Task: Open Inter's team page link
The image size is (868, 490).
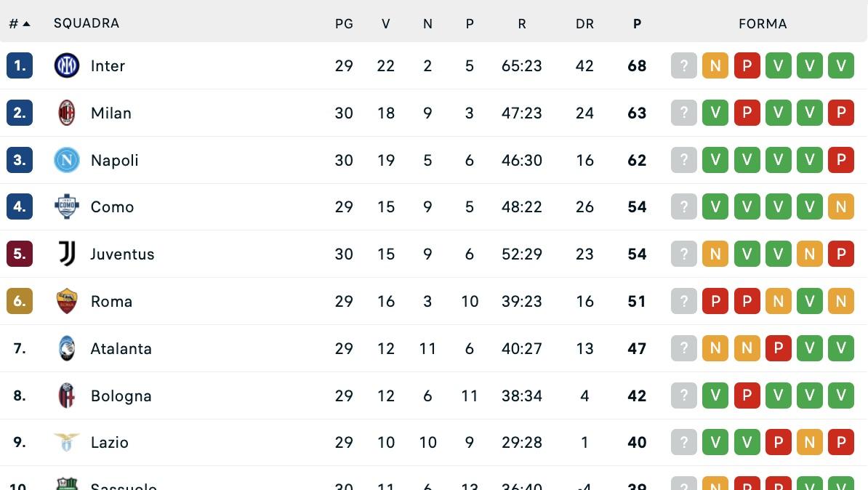Action: pyautogui.click(x=108, y=65)
